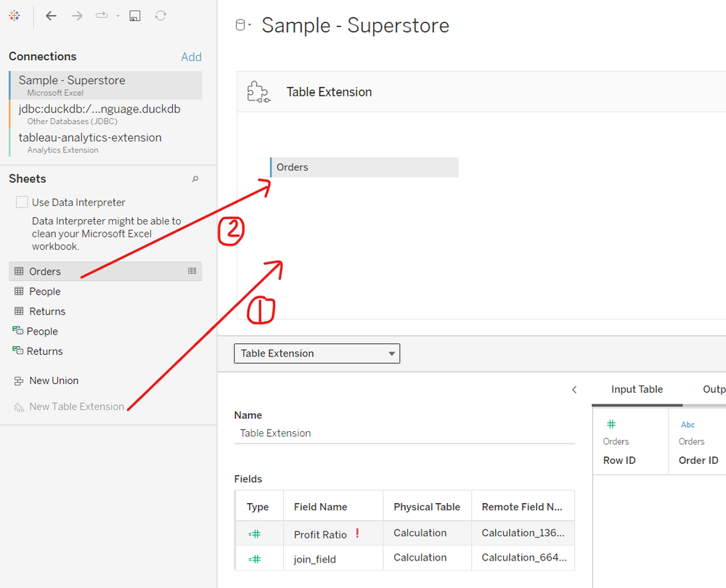Click the Row ID column header
Viewport: 726px width, 588px height.
pyautogui.click(x=619, y=460)
